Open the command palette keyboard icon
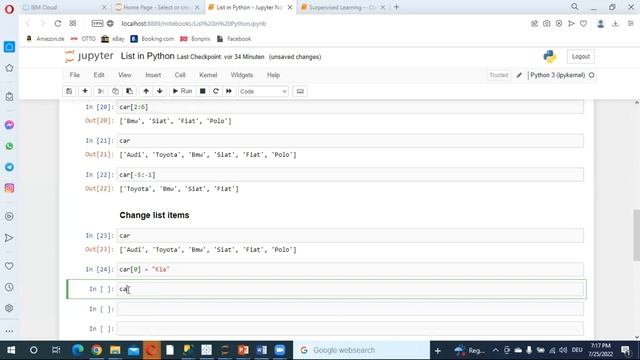The height and width of the screenshot is (360, 640). (300, 91)
